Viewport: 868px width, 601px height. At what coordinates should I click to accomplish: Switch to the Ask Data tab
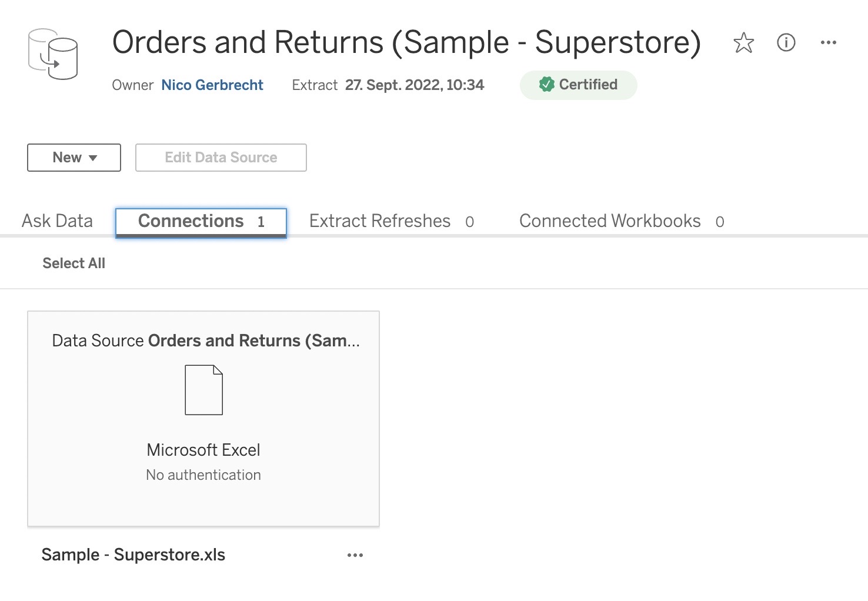point(57,221)
